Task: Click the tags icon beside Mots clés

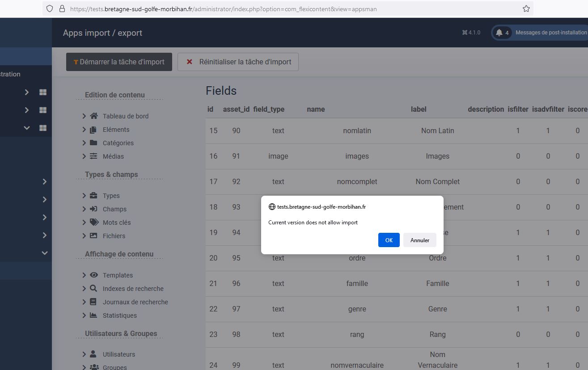Action: point(94,223)
